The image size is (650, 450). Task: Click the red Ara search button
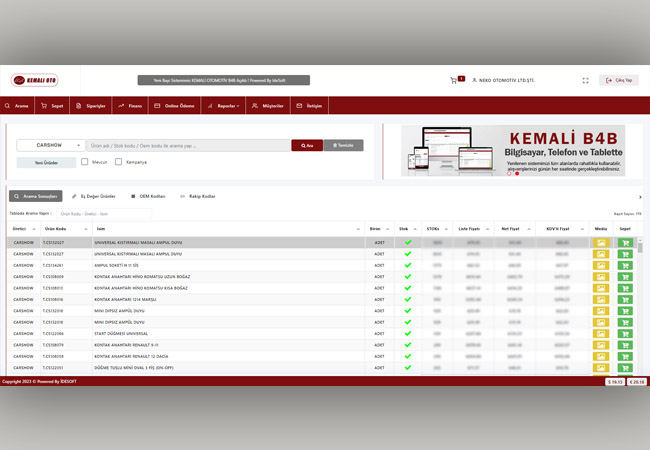307,145
